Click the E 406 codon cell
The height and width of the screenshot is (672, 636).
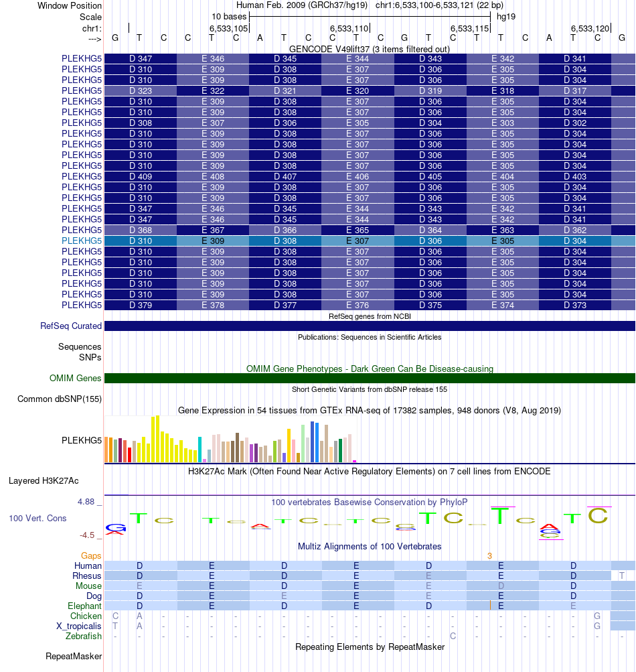tap(357, 176)
